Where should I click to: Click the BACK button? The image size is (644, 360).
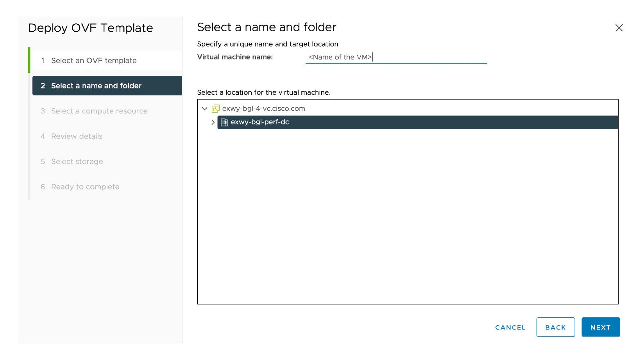[555, 327]
